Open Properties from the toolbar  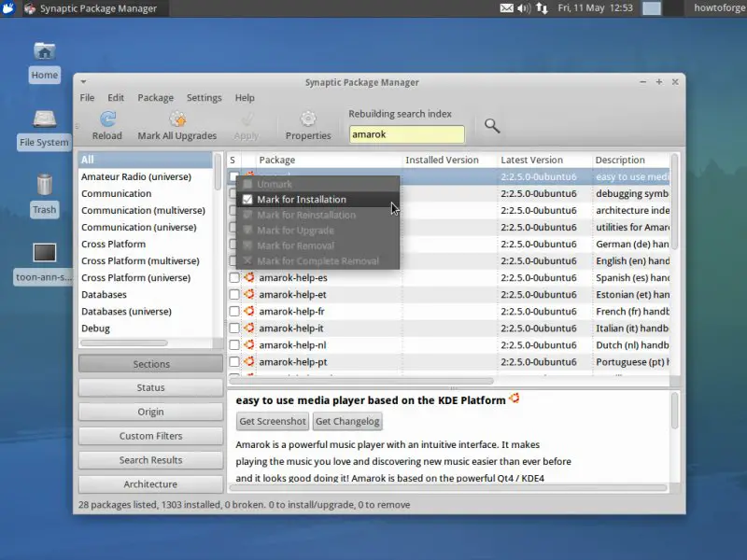[x=308, y=126]
